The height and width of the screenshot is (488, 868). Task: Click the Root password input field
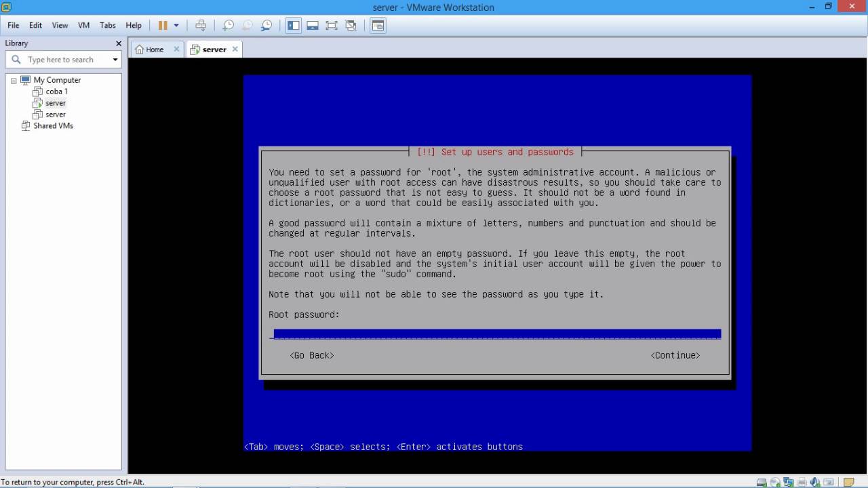click(497, 333)
